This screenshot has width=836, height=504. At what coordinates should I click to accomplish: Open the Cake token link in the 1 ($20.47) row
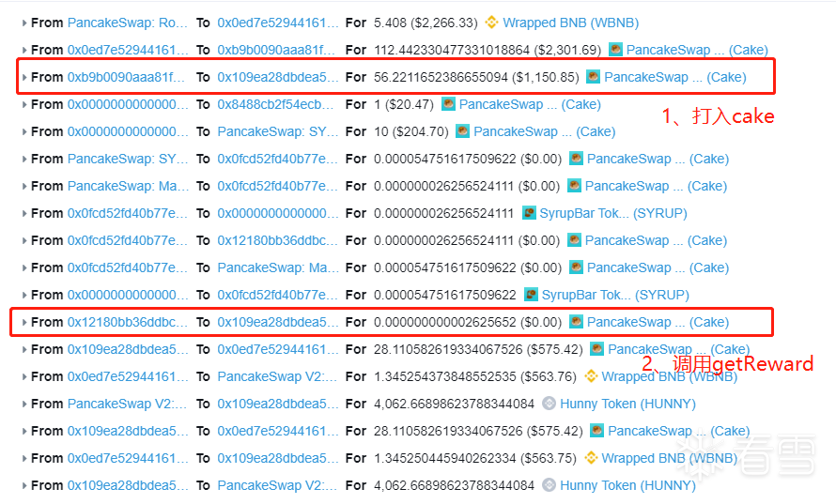point(530,104)
